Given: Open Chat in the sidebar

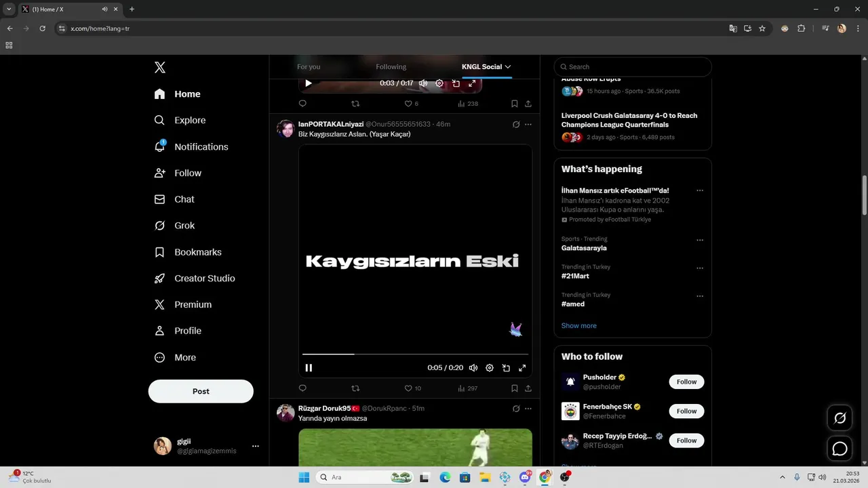Looking at the screenshot, I should pyautogui.click(x=175, y=199).
